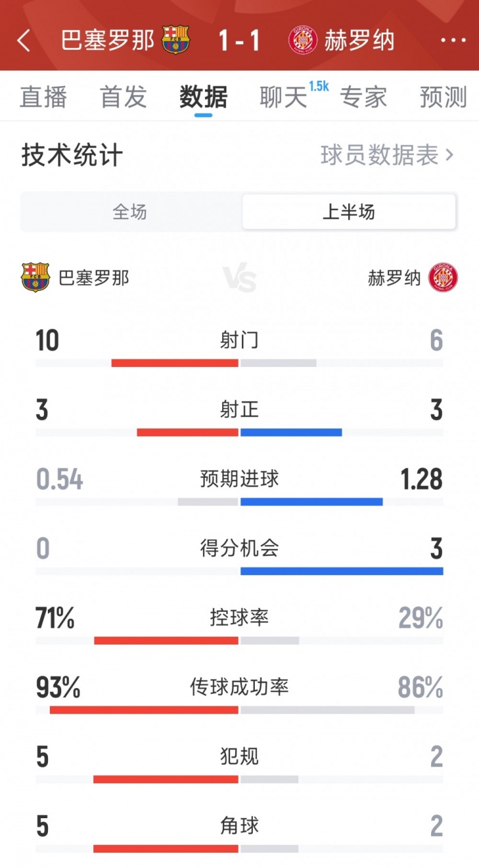This screenshot has height=868, width=479.
Task: Switch to the 首发 lineup tab
Action: [123, 97]
